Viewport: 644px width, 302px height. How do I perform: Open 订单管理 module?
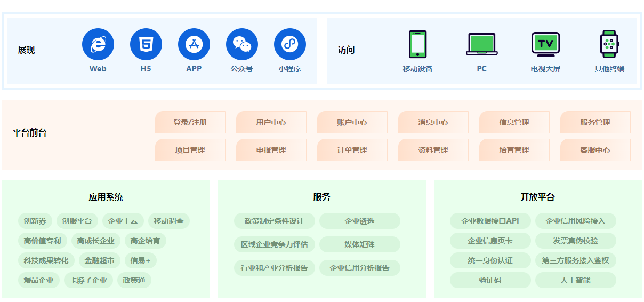click(352, 150)
